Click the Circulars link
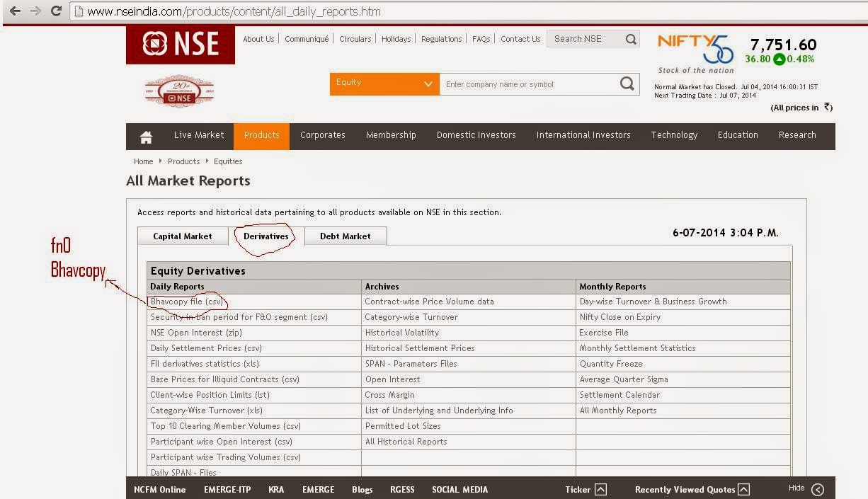 click(355, 39)
